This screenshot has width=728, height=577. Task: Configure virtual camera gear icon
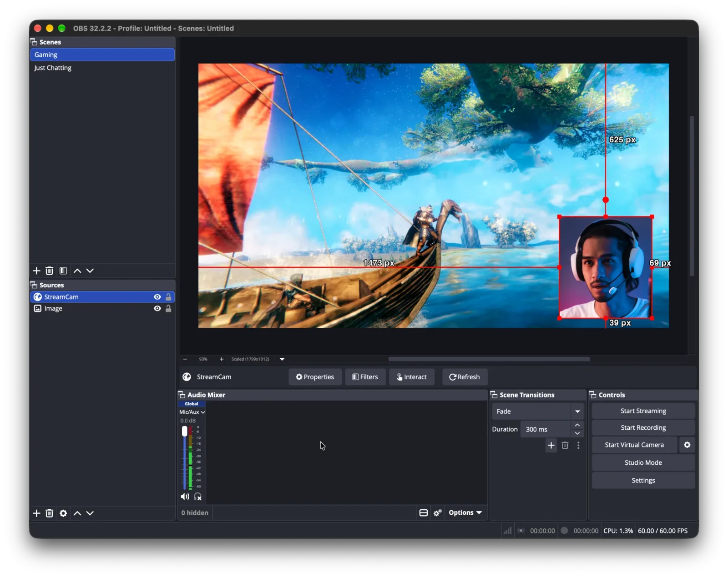coord(687,445)
